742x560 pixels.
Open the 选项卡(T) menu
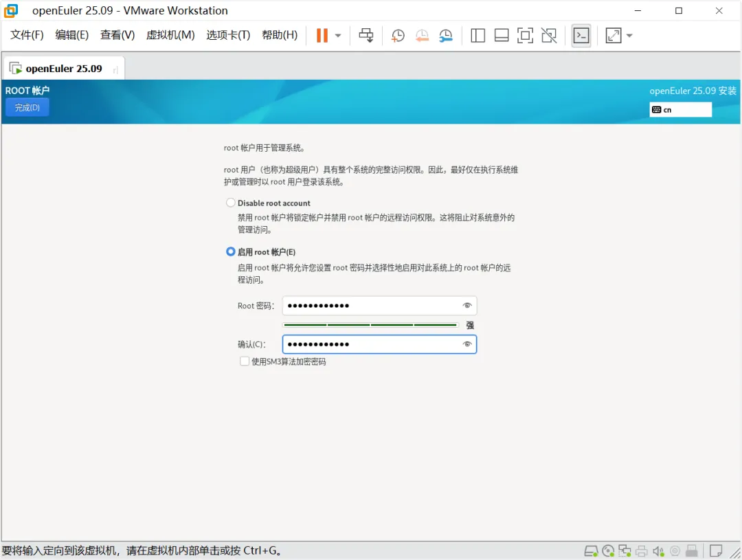[x=228, y=35]
